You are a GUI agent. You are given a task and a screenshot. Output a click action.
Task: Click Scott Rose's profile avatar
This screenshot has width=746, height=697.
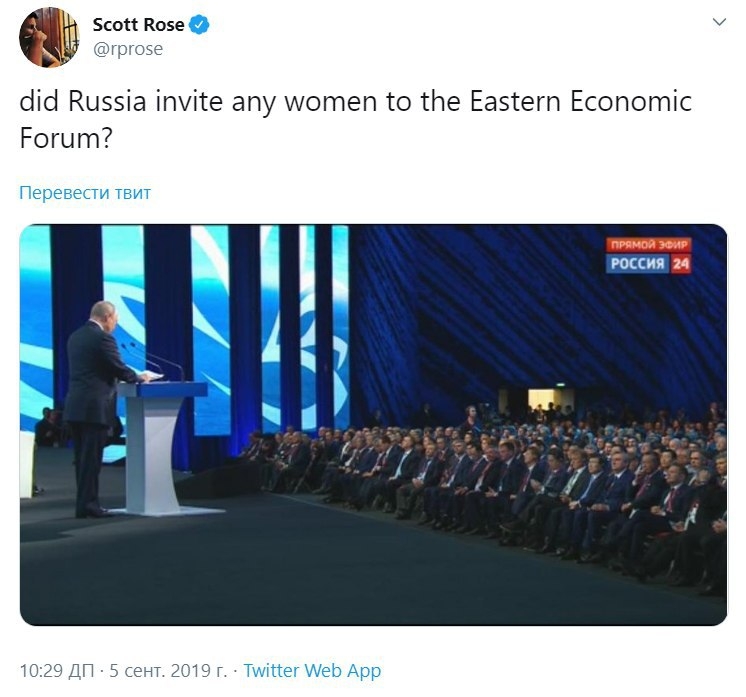(49, 37)
